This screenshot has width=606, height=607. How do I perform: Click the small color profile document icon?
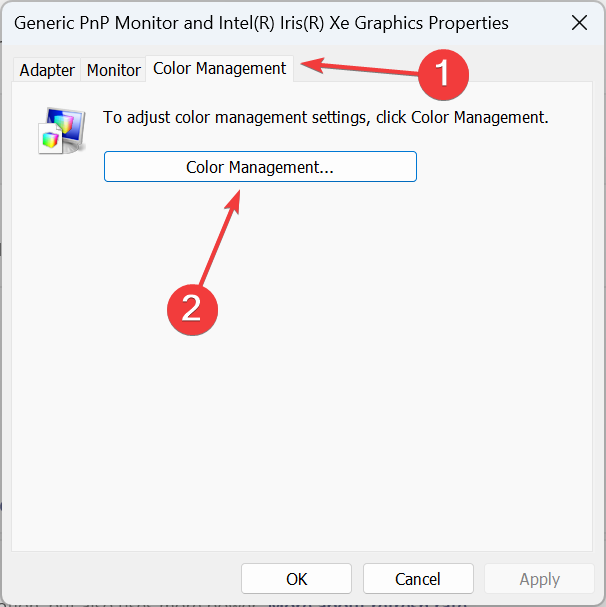click(x=50, y=139)
